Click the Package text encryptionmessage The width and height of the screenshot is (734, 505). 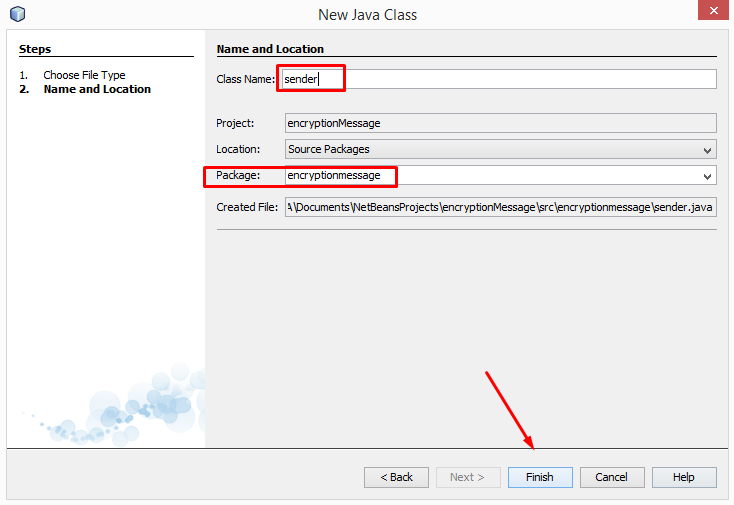tap(334, 176)
